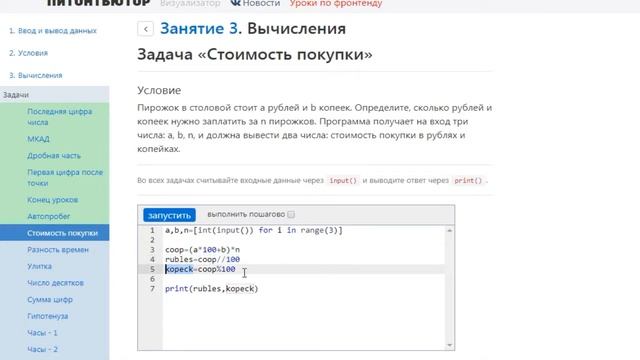640x360 pixels.
Task: Click the back chevron button beside Занятие 3
Action: coord(145,29)
